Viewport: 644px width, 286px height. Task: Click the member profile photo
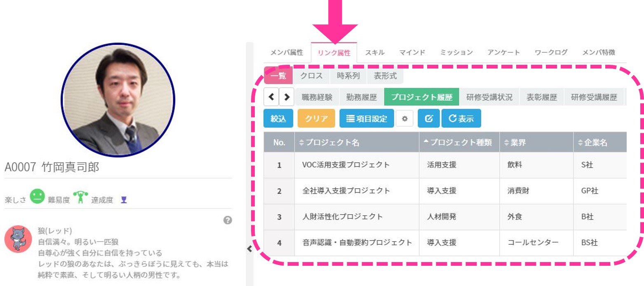pyautogui.click(x=118, y=100)
